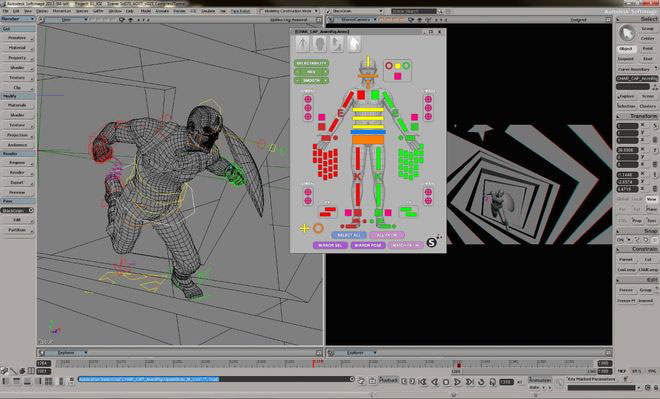Turn Snap ON toggle
The width and height of the screenshot is (660, 399).
point(620,239)
